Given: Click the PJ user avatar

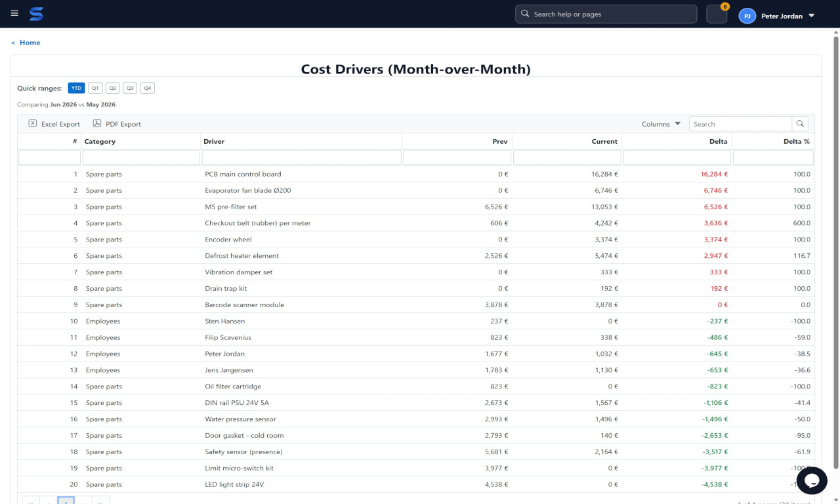Looking at the screenshot, I should point(747,16).
